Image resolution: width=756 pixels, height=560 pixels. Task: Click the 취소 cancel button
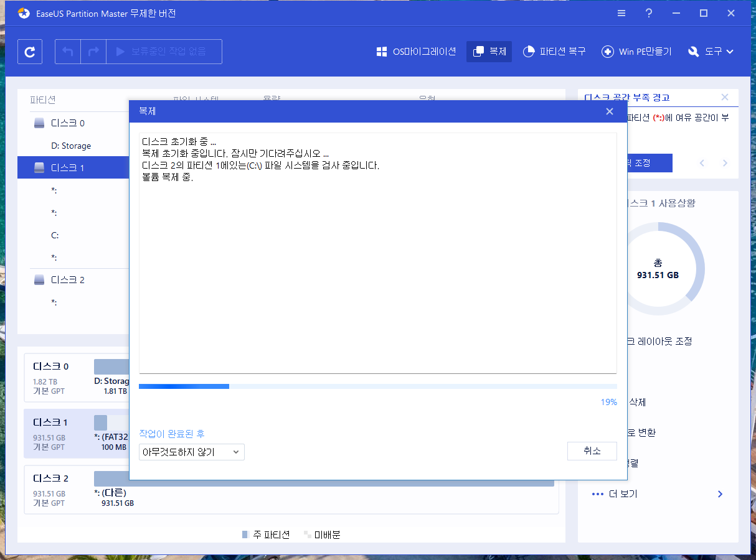(x=592, y=451)
